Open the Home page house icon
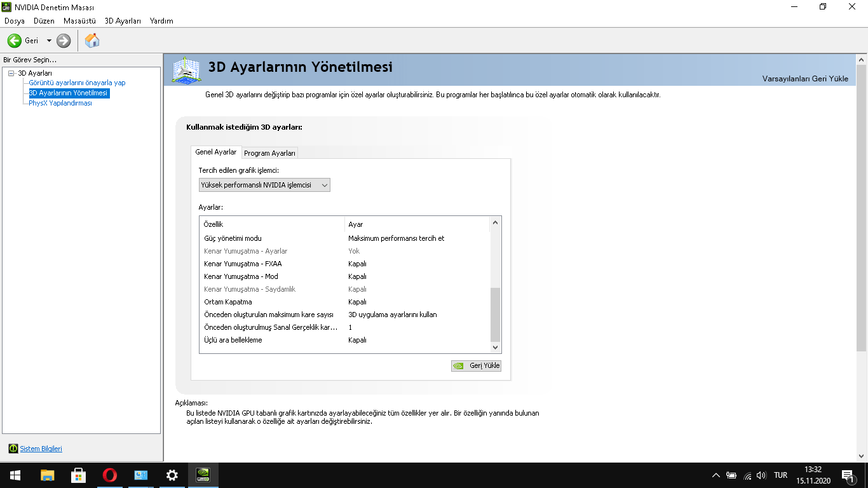Image resolution: width=868 pixels, height=488 pixels. [x=92, y=41]
